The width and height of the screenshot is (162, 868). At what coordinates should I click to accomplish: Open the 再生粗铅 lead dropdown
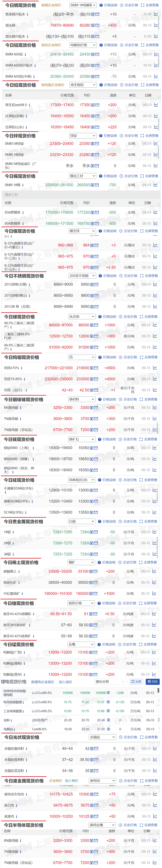coord(83,85)
